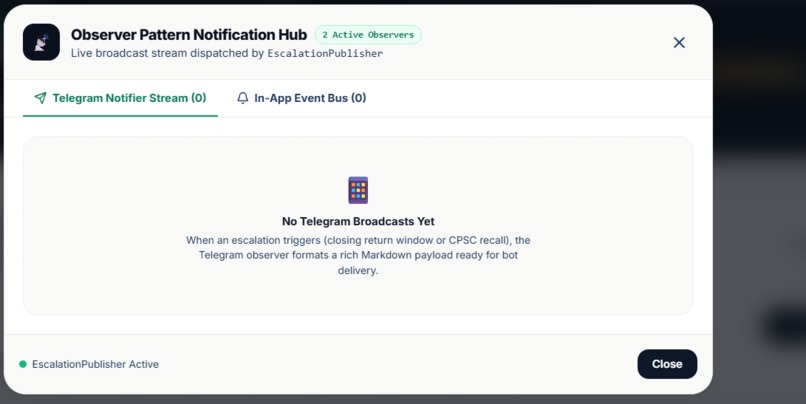The height and width of the screenshot is (404, 806).
Task: Click the keypad device icon in empty state
Action: point(358,190)
